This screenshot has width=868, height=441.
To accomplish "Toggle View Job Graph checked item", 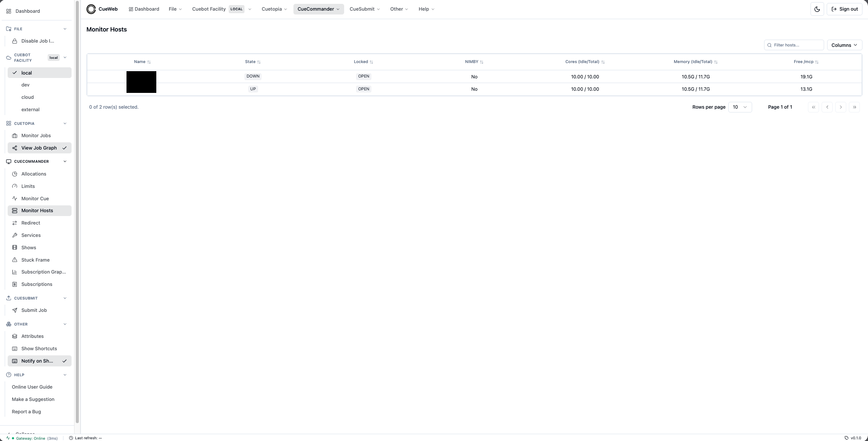I will point(39,148).
